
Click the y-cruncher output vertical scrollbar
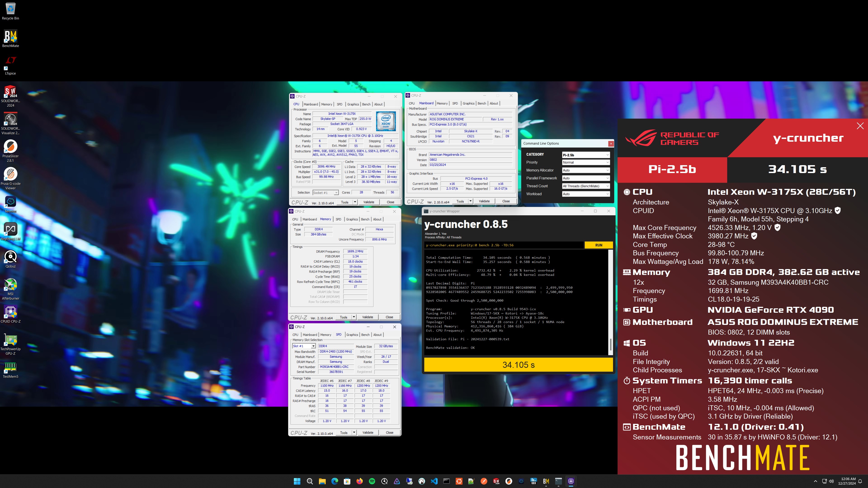click(x=611, y=302)
